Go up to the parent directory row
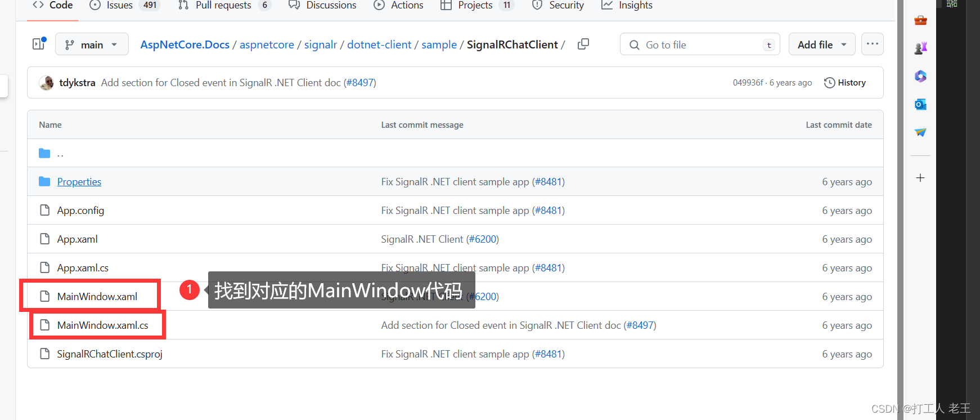The height and width of the screenshot is (420, 980). 455,153
